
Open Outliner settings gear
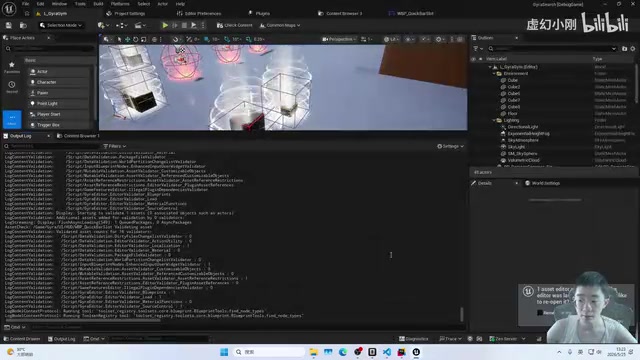633,49
